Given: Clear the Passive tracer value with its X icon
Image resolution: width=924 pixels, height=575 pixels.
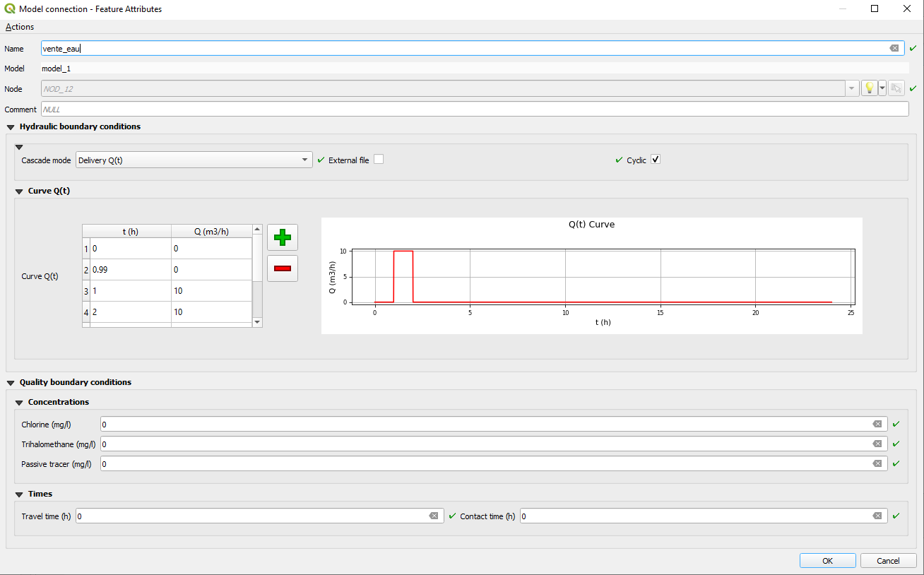Looking at the screenshot, I should [x=877, y=463].
